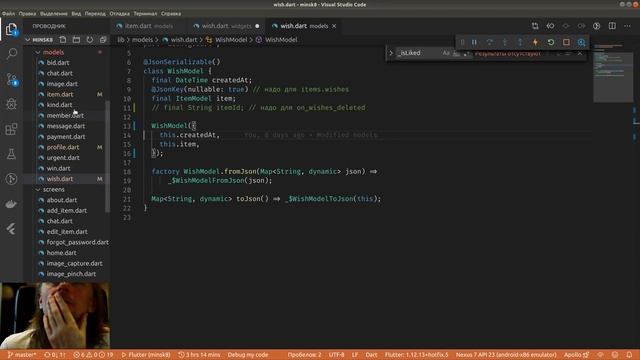Open item.dart in models folder

(60, 94)
